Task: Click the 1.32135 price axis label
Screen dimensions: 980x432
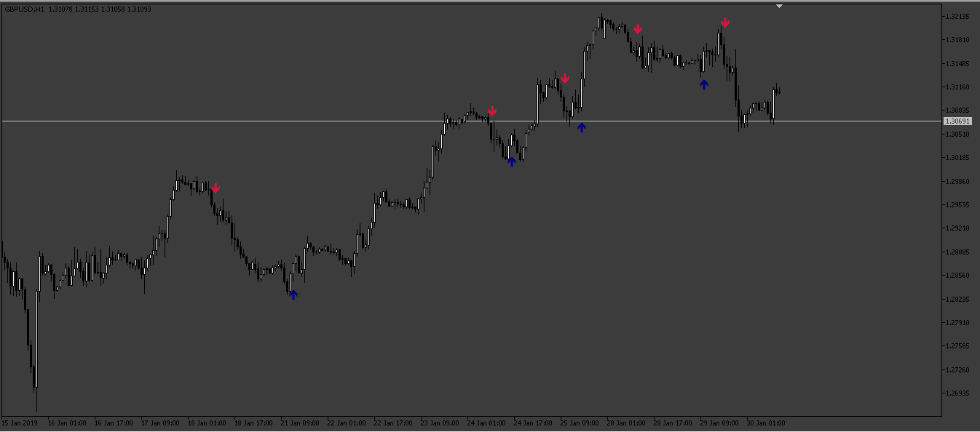Action: (957, 16)
